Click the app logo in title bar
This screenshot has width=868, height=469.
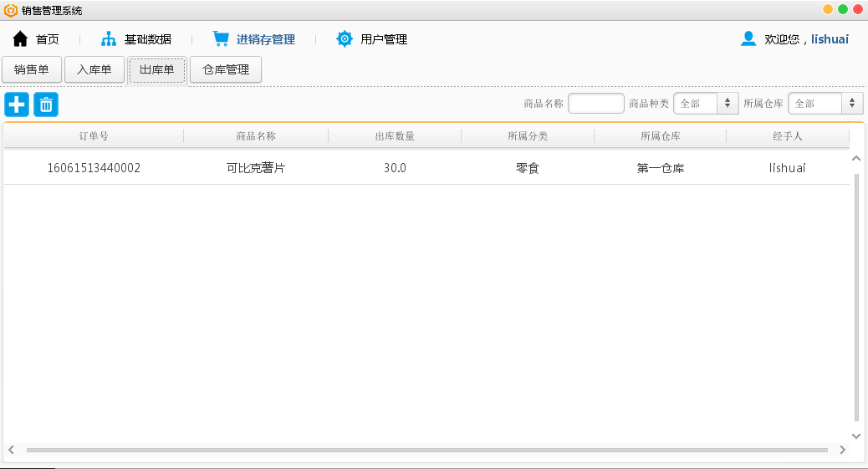tap(11, 11)
